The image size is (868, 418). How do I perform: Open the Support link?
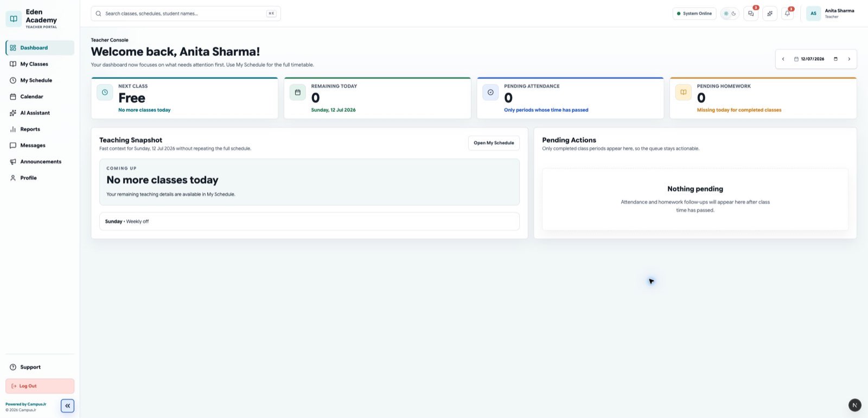click(x=40, y=367)
